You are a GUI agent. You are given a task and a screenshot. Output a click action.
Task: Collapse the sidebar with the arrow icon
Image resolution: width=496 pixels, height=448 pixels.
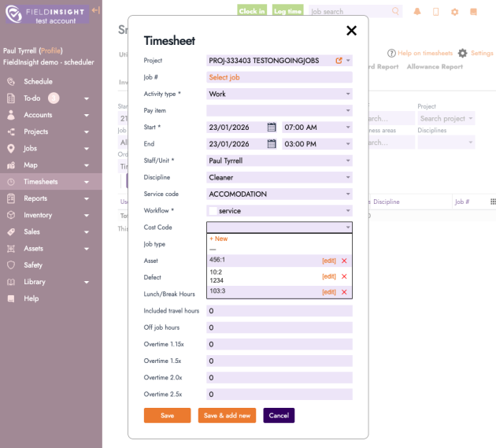pos(95,10)
